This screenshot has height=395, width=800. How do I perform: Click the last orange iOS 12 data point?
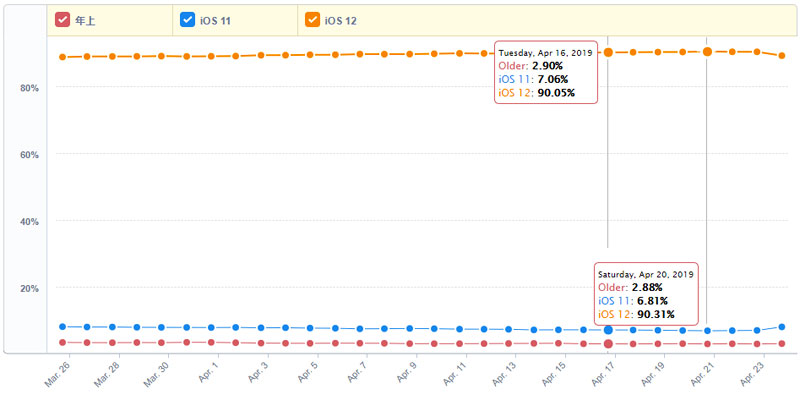click(782, 56)
